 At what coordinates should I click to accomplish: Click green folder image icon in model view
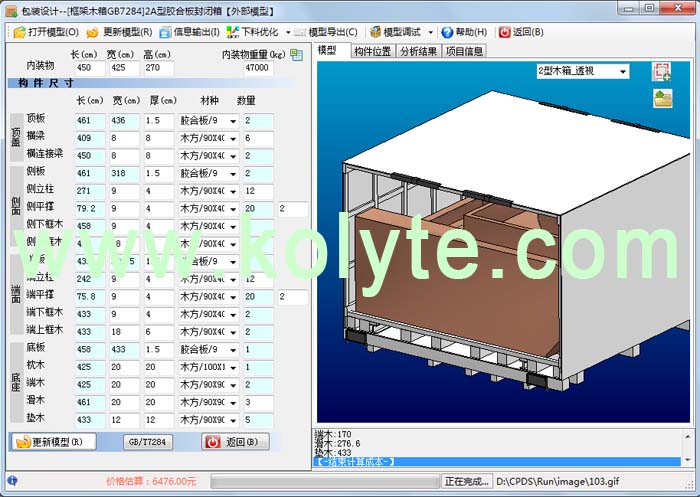coord(662,98)
